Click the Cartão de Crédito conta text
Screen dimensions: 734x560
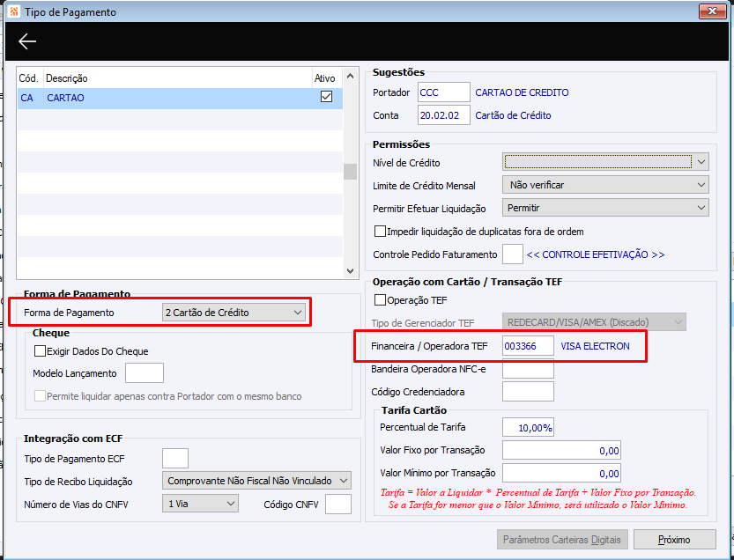513,115
